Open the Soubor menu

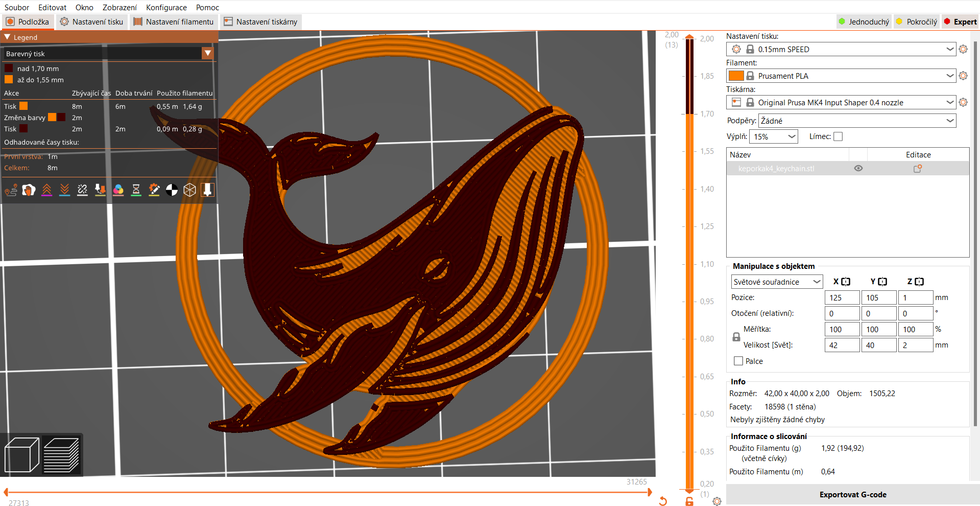tap(17, 7)
